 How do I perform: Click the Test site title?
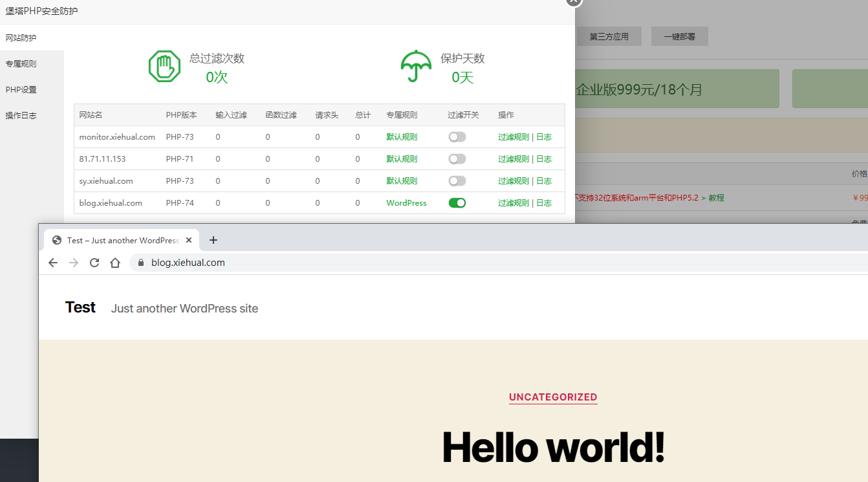pyautogui.click(x=80, y=307)
